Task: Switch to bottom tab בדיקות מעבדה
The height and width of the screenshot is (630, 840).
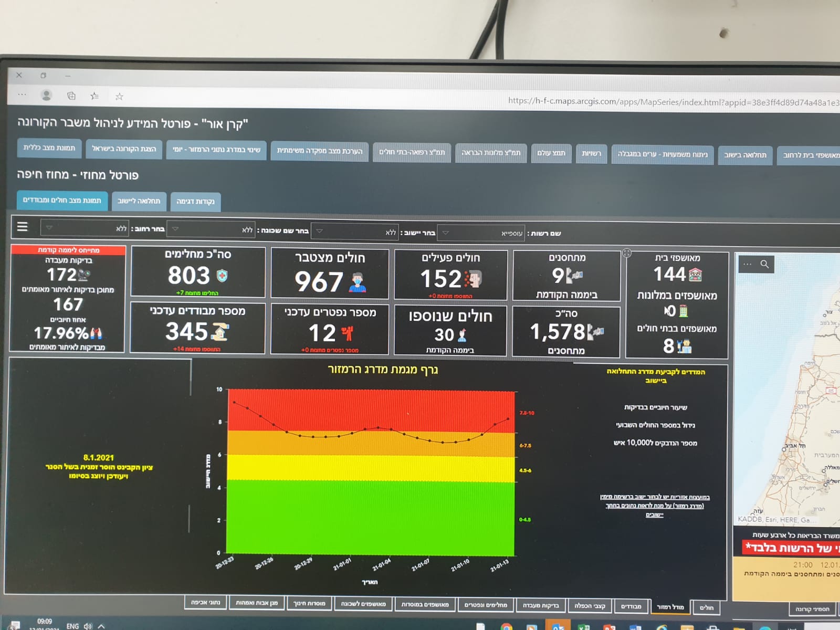Action: (x=541, y=605)
